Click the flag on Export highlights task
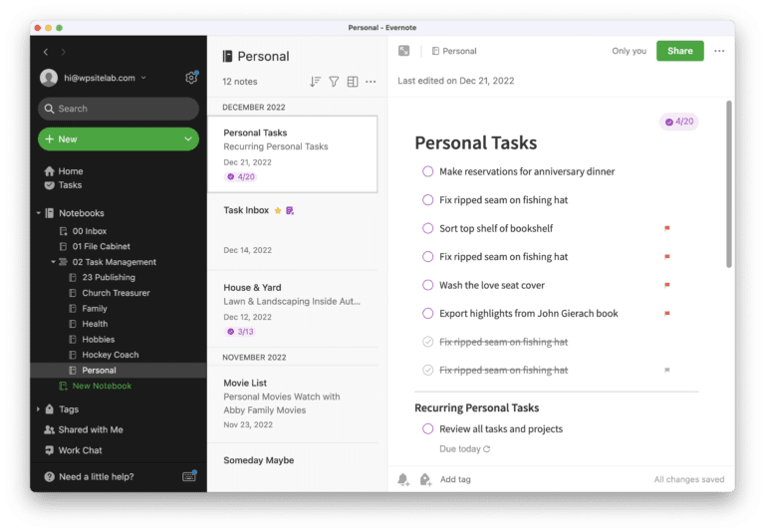The height and width of the screenshot is (532, 765). (667, 314)
